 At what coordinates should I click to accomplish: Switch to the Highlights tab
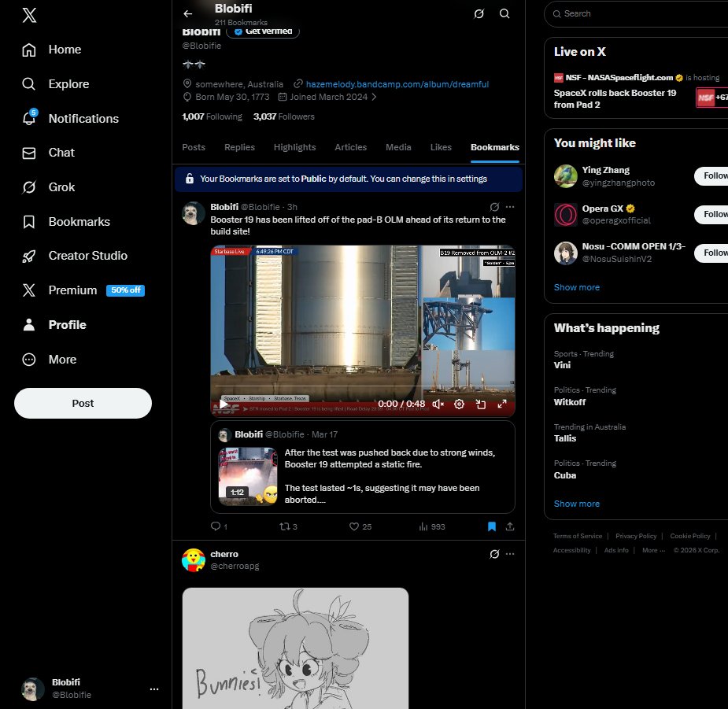point(295,147)
